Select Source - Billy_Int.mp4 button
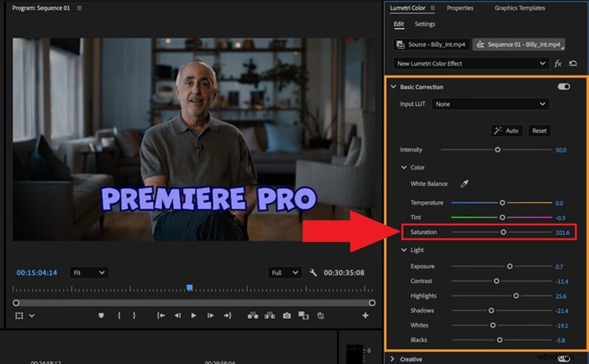 (431, 44)
